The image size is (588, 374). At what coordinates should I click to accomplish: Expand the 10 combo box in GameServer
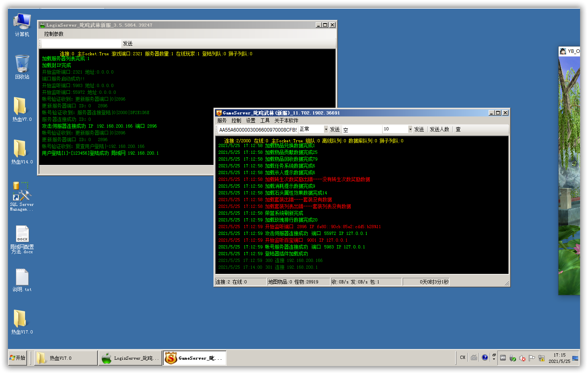[x=410, y=129]
